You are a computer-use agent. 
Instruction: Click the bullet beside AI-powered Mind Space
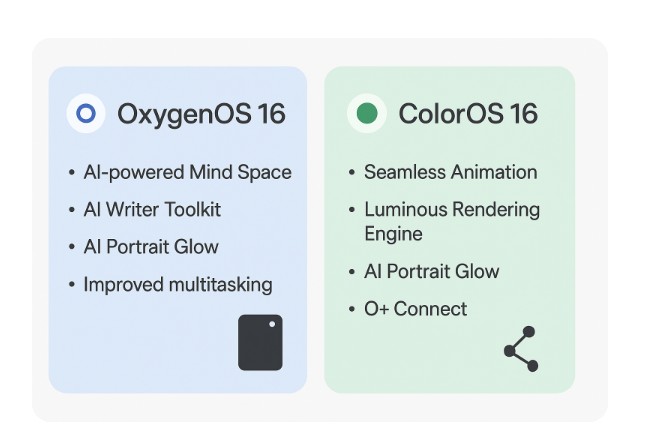tap(72, 173)
